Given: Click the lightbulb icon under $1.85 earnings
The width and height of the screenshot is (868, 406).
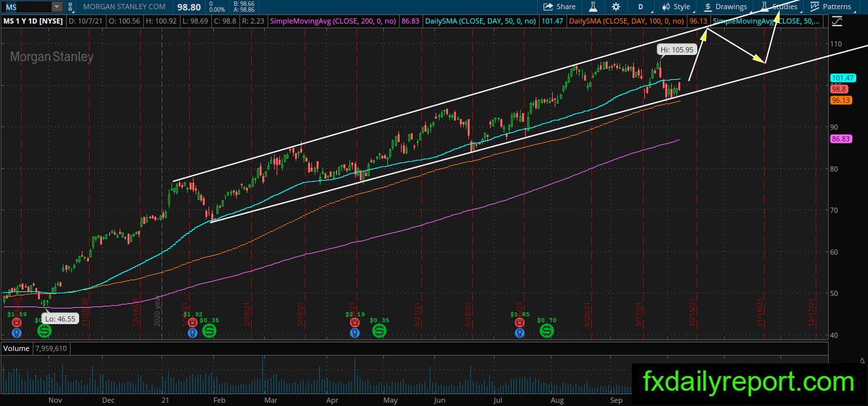Looking at the screenshot, I should (520, 332).
